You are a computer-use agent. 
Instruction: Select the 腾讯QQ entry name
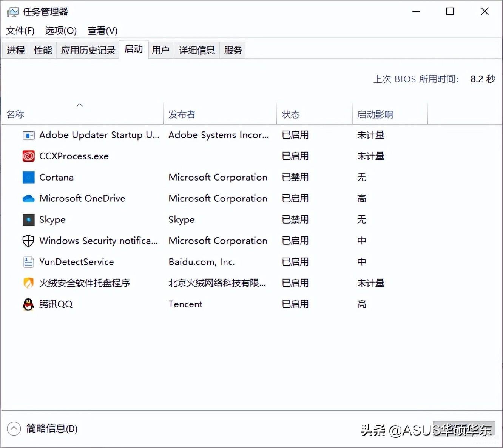tap(56, 304)
